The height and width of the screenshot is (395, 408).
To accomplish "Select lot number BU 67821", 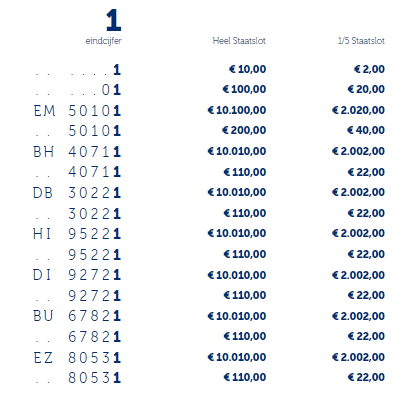I will 77,316.
